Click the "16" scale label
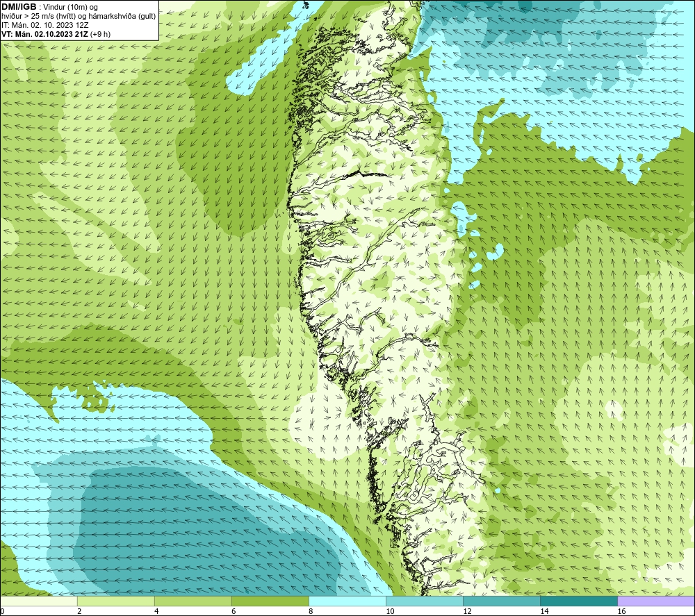Viewport: 695px width, 616px height. point(621,612)
